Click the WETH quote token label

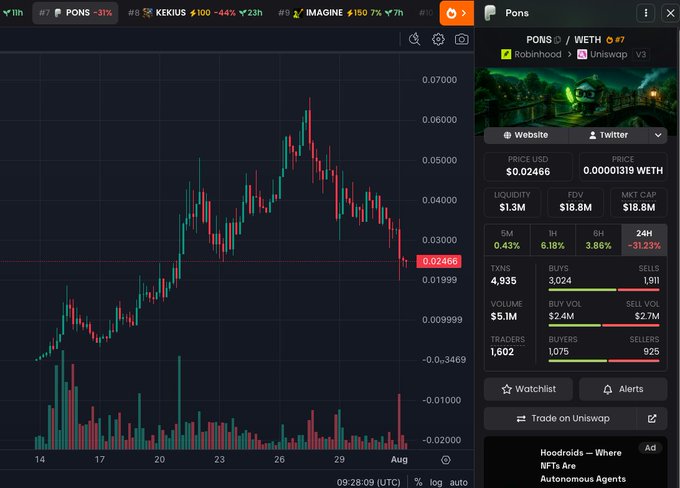[x=588, y=40]
